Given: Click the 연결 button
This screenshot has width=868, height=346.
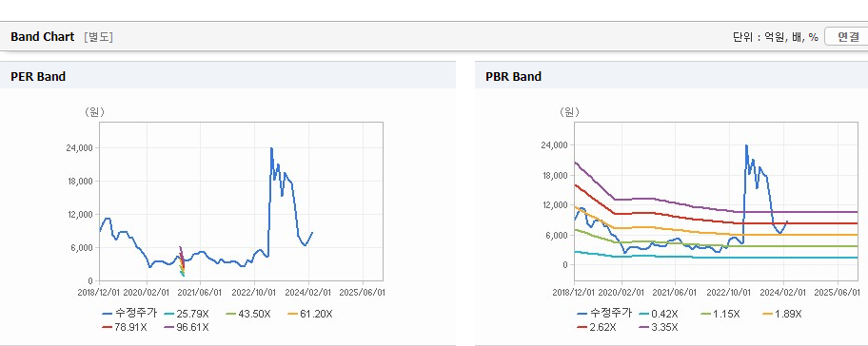Looking at the screenshot, I should coord(846,37).
